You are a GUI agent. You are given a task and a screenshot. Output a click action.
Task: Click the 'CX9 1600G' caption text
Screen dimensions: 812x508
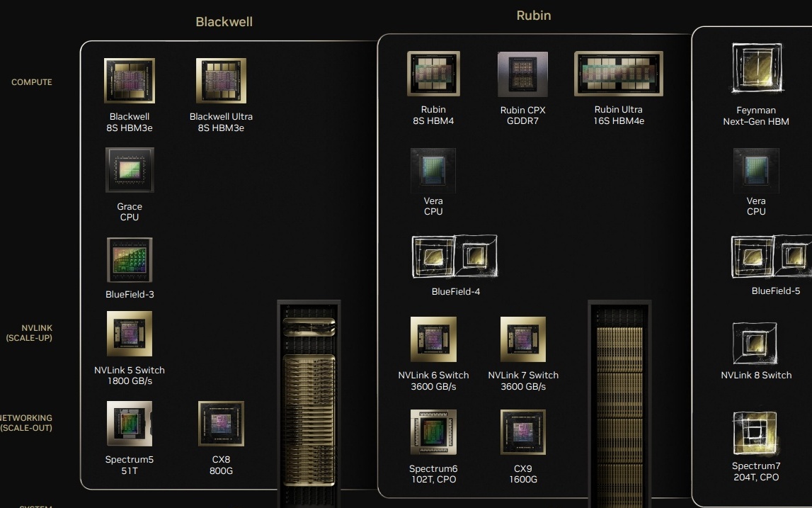point(523,474)
